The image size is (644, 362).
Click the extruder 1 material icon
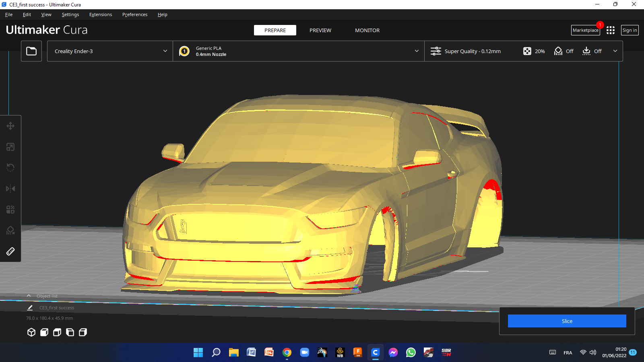tap(184, 51)
